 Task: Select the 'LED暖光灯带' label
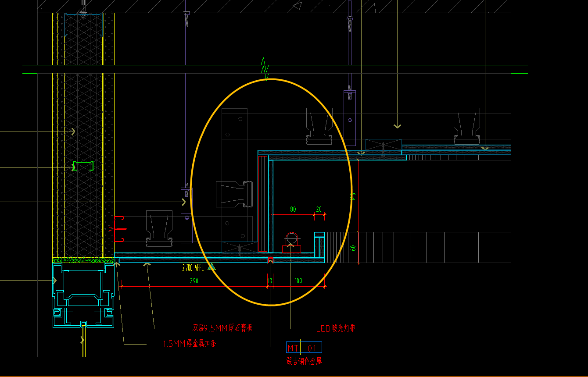click(336, 328)
